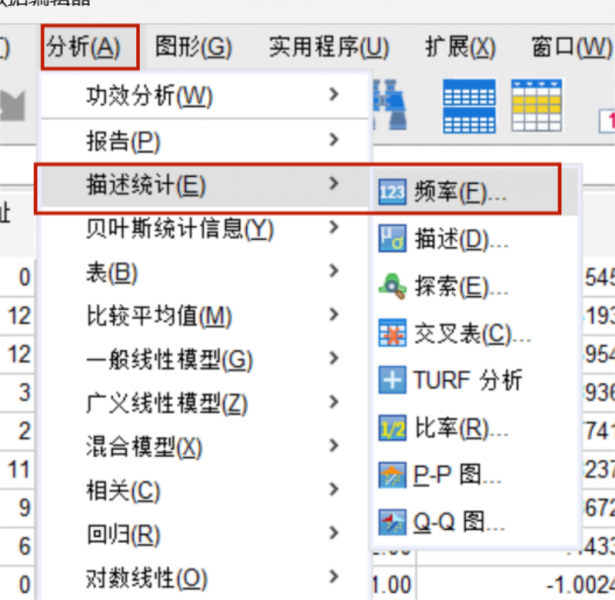Screen dimensions: 615x600
Task: Expand submenu arrow for 混合模型(X)
Action: click(x=334, y=445)
